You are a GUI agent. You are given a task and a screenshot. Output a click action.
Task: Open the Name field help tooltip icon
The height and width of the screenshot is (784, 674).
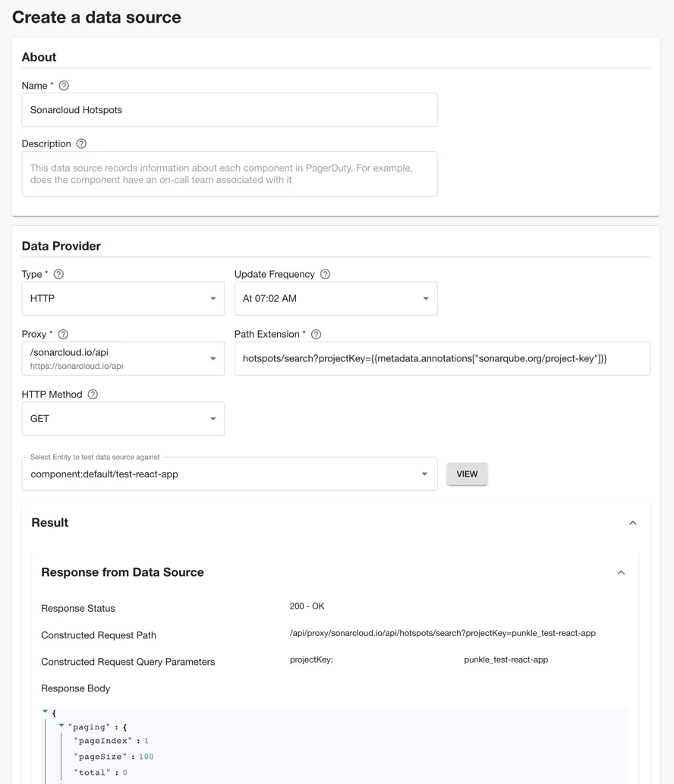(64, 85)
